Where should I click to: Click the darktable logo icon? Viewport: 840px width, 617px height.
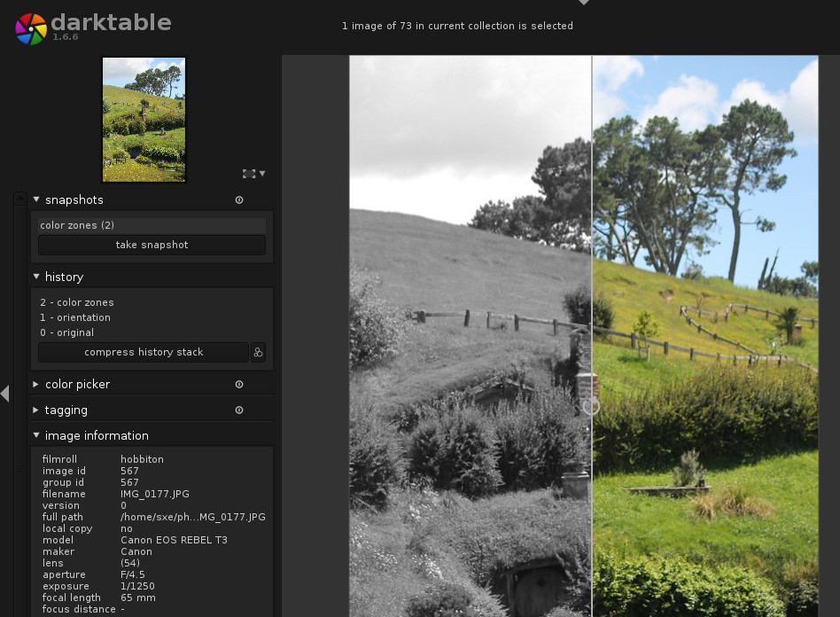(x=30, y=28)
